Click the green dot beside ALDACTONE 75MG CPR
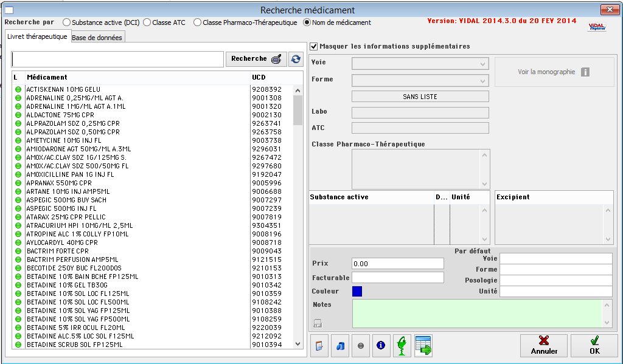This screenshot has width=623, height=364. 18,115
